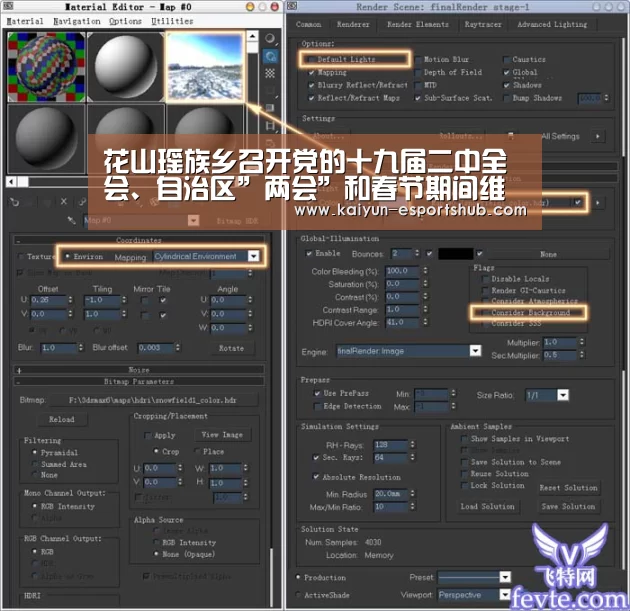Select the Sample Type sphere icon

270,39
